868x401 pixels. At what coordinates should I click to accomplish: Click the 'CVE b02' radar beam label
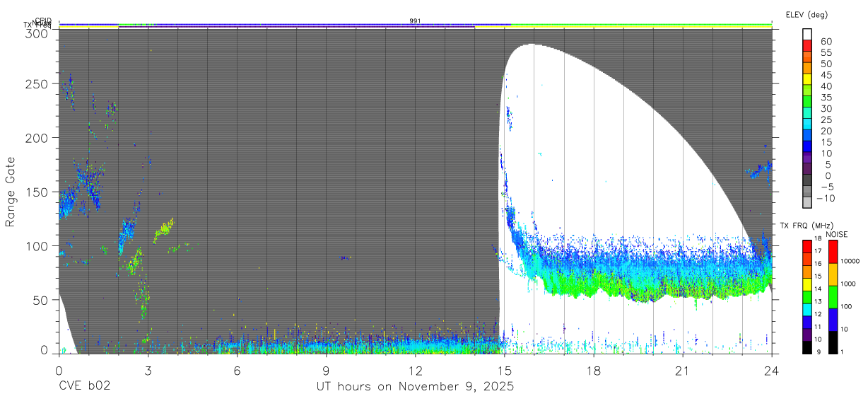point(83,386)
